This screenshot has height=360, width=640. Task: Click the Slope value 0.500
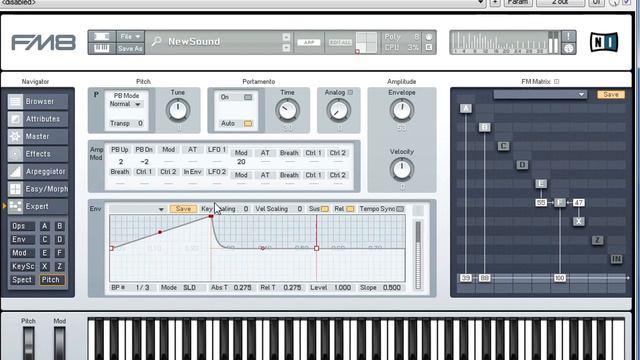coord(391,288)
